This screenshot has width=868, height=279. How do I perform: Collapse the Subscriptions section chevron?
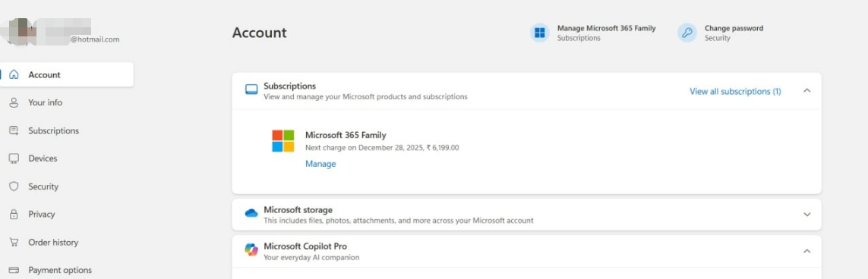(x=806, y=91)
